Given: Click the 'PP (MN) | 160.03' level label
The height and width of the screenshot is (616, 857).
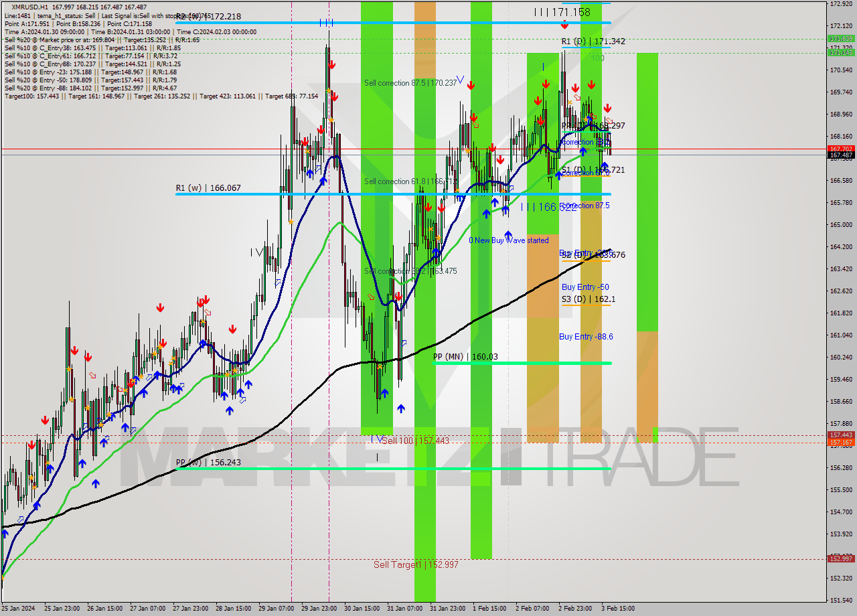Looking at the screenshot, I should tap(465, 357).
